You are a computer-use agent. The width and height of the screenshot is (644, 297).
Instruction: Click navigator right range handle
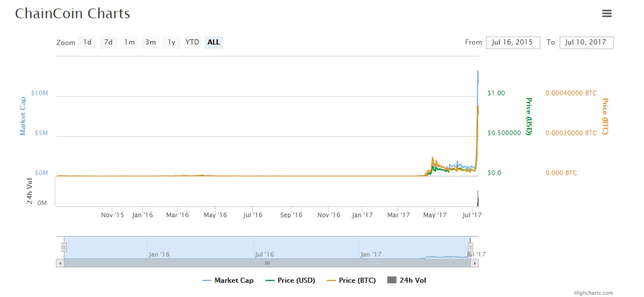471,247
